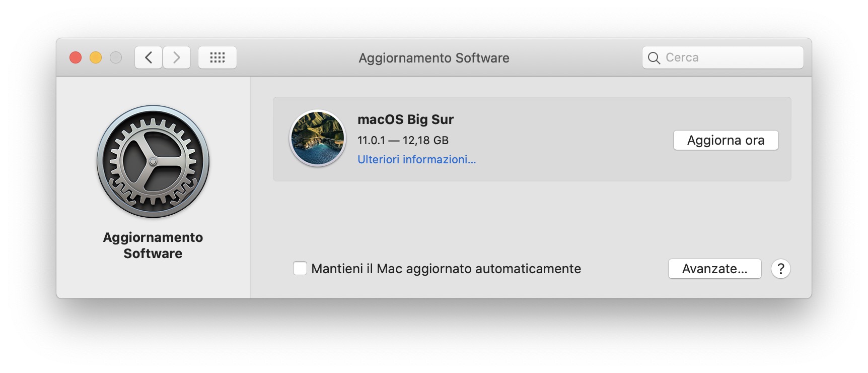Open help via the question mark icon
Viewport: 868px width, 373px height.
(781, 269)
